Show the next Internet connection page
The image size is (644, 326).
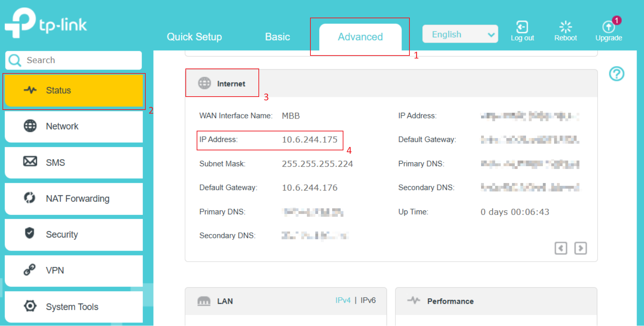[x=580, y=248]
